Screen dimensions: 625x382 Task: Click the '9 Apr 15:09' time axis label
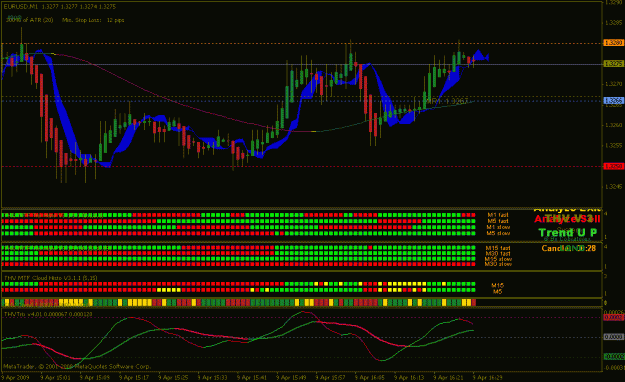(x=94, y=377)
